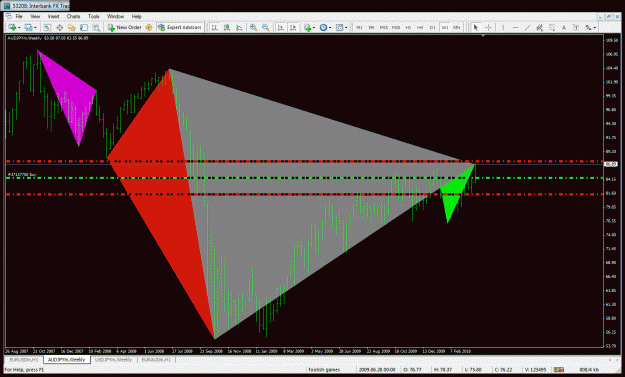Click the New Order button
Viewport: 625px width, 377px height.
coord(124,27)
